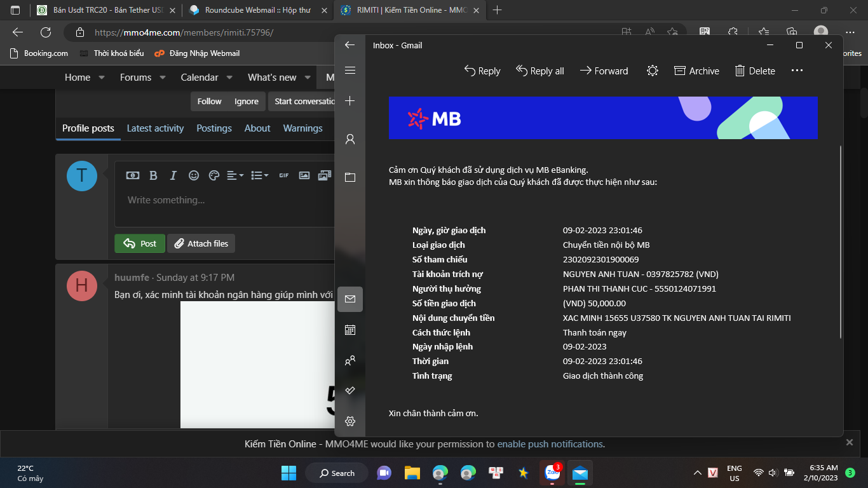
Task: Insert money icon in forum editor
Action: click(132, 175)
